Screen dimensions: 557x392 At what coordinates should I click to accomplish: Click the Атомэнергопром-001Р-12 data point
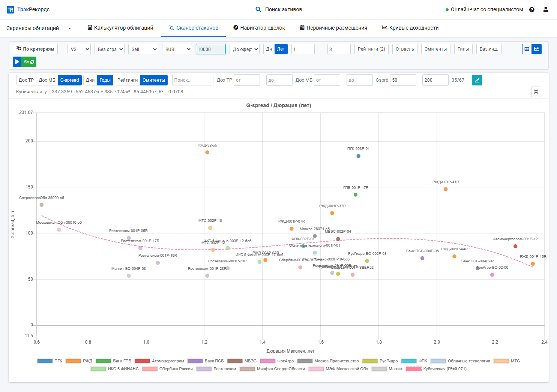point(515,246)
